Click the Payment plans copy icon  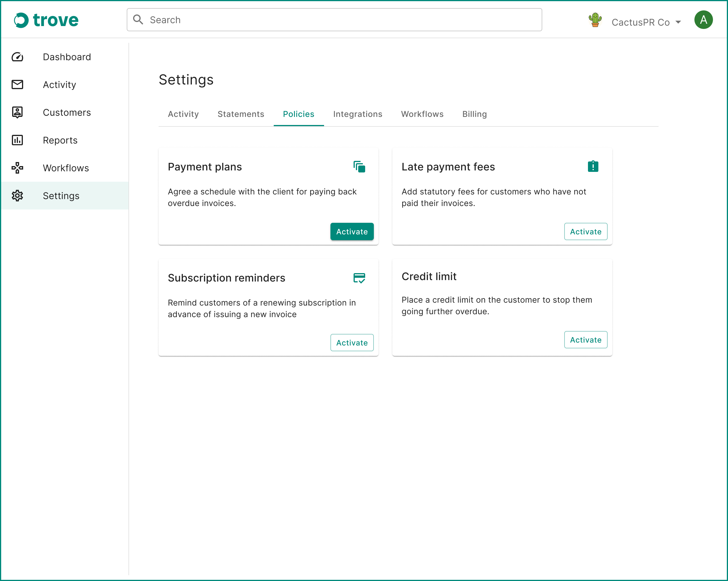click(x=359, y=167)
